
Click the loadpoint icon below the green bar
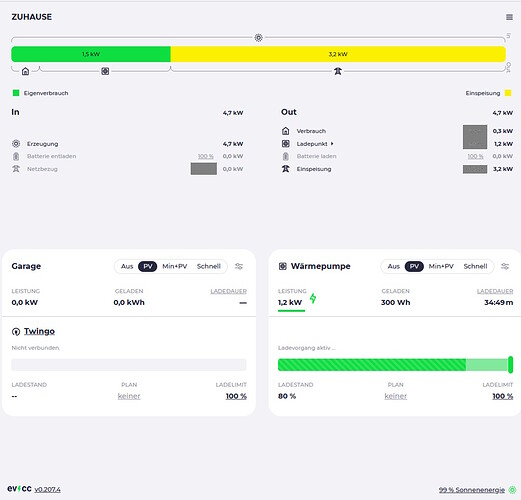click(x=105, y=71)
